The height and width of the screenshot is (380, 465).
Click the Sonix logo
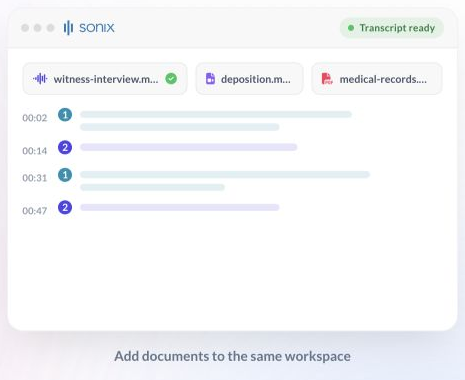pos(89,28)
